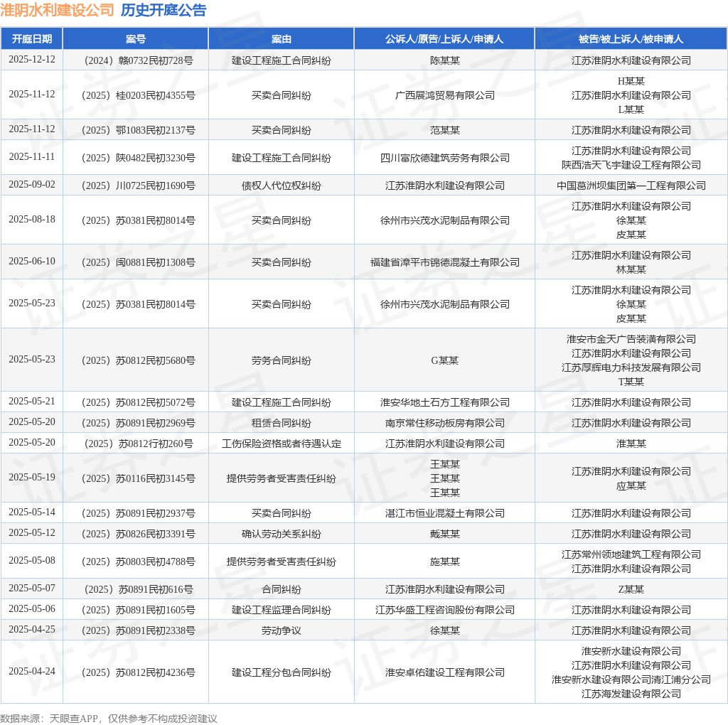728x725 pixels.
Task: Click defendant 中国葛洲坝集团第一工程有限公司
Action: 631,186
